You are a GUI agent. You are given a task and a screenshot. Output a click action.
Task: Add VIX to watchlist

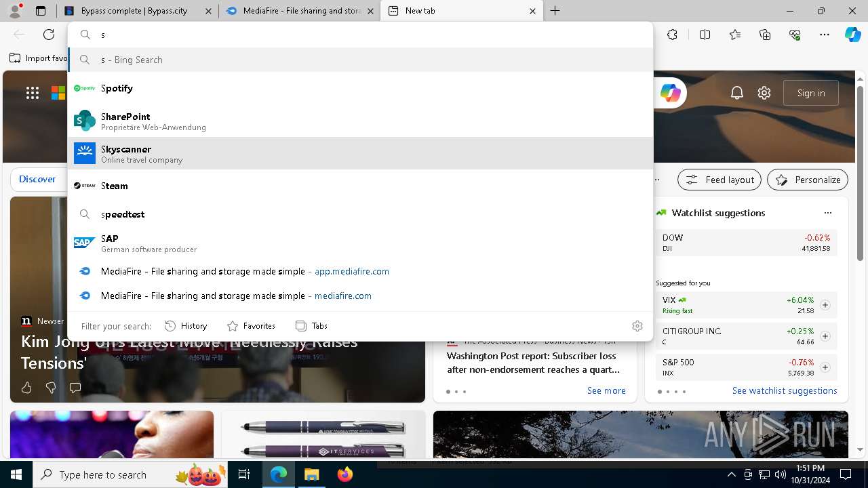click(825, 305)
